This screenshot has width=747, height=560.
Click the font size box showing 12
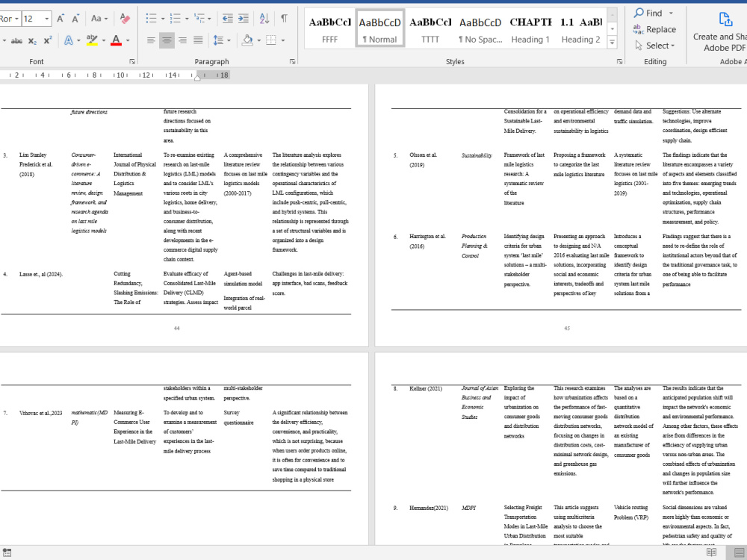[x=32, y=19]
